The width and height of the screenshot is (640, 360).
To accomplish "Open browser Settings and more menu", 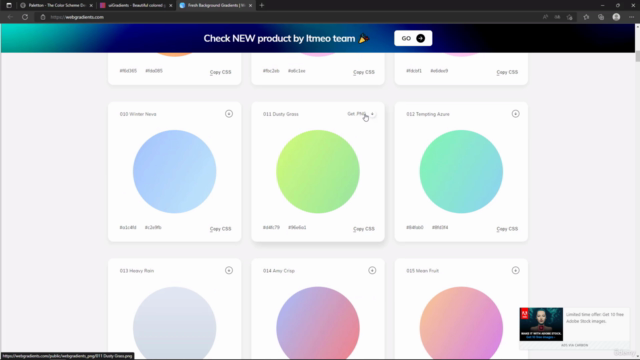I will tap(631, 17).
